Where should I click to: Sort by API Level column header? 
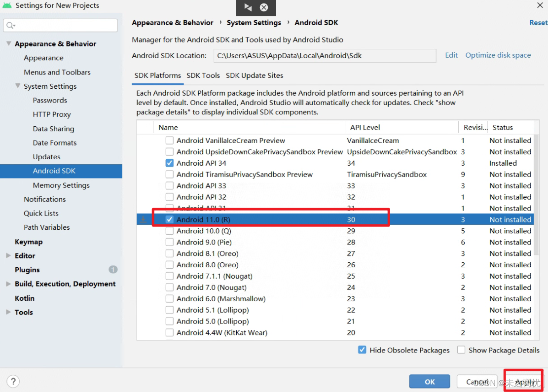click(x=402, y=128)
